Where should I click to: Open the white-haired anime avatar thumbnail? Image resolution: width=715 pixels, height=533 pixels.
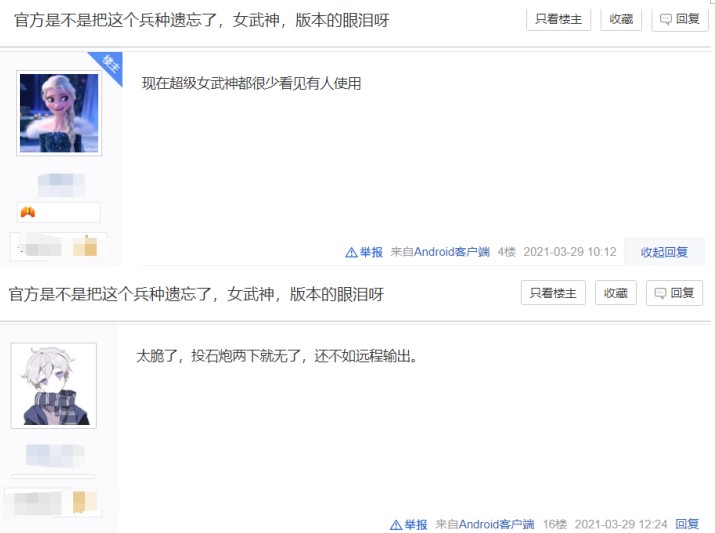click(54, 386)
